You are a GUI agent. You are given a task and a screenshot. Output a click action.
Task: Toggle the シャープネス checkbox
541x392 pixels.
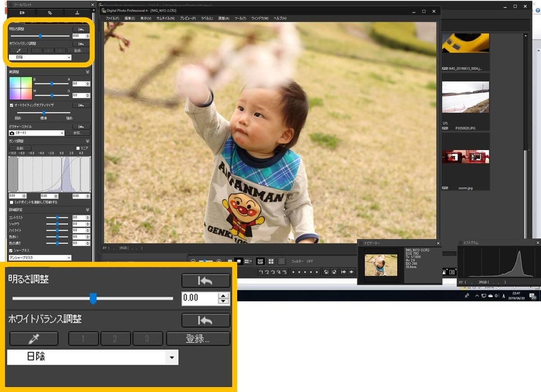click(11, 251)
